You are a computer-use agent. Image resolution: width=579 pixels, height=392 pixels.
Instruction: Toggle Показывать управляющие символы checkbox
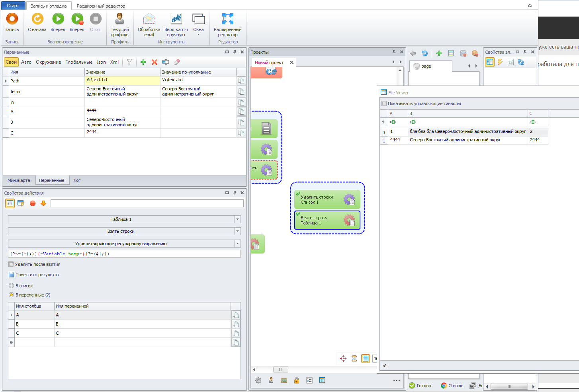pyautogui.click(x=384, y=103)
